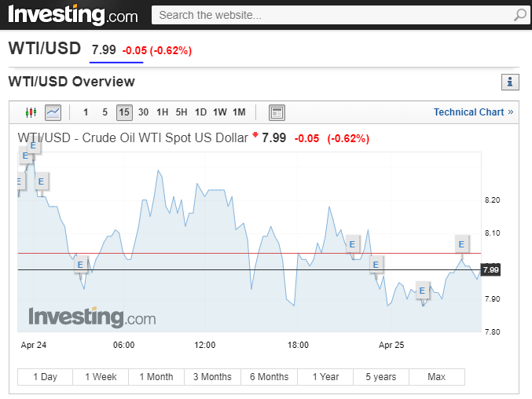
Task: Click the Apr 25 date axis label
Action: point(391,345)
